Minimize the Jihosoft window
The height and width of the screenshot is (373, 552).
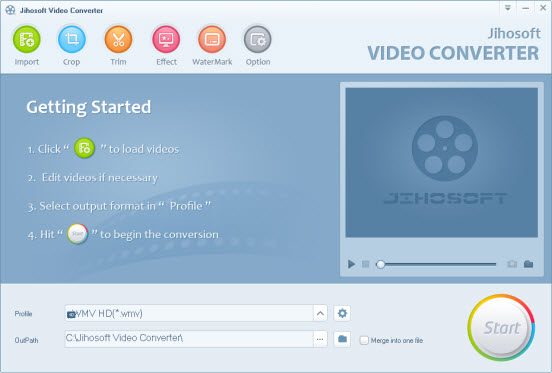(x=526, y=8)
